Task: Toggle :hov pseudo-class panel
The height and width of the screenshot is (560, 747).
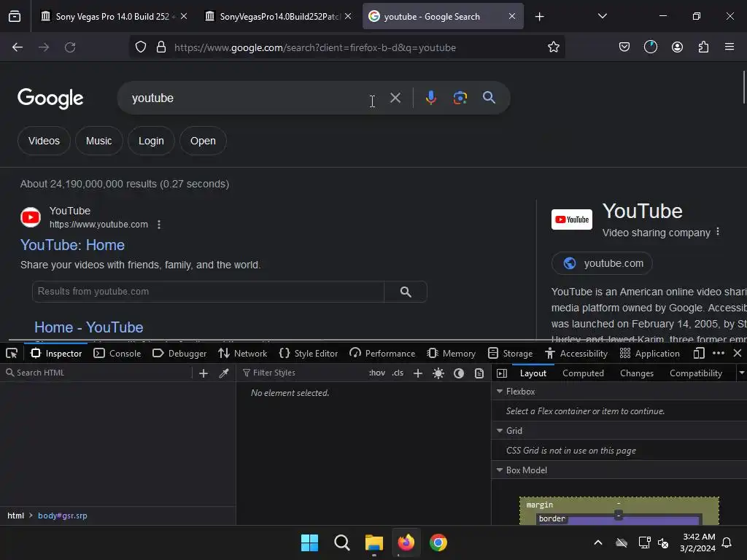Action: tap(377, 373)
